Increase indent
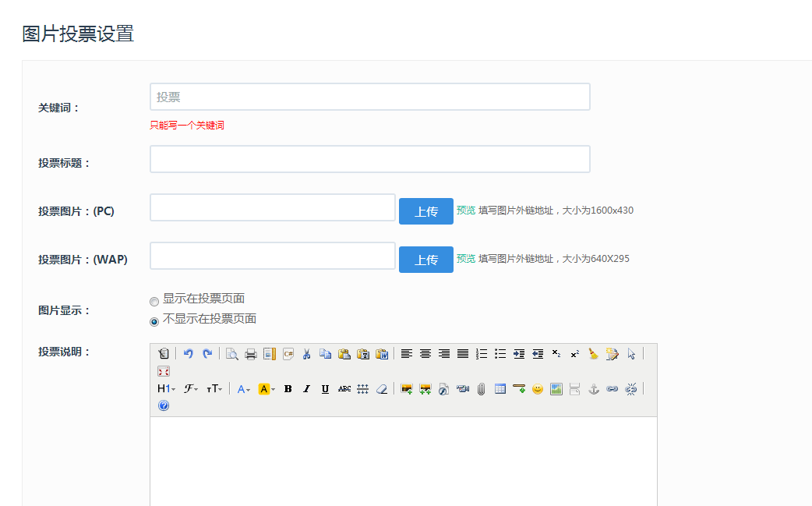This screenshot has width=812, height=506. point(519,354)
